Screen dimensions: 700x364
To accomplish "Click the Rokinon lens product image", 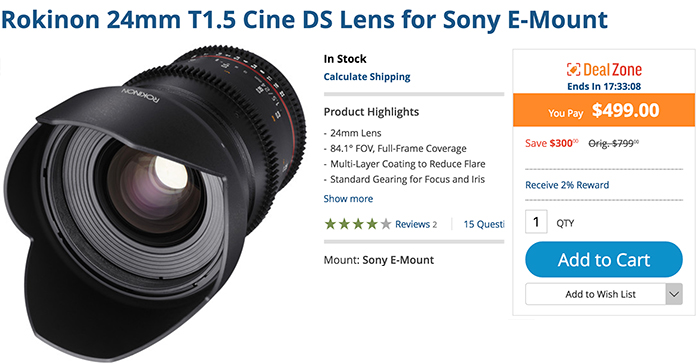I will point(154,201).
